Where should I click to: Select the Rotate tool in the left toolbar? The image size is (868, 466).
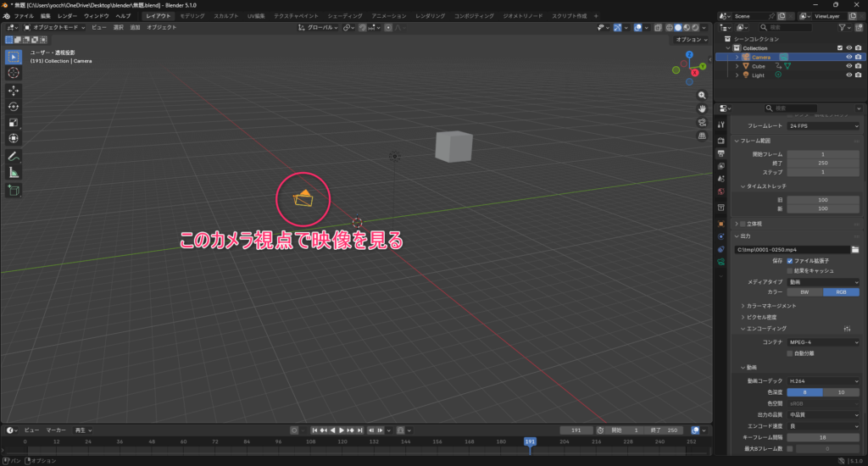tap(14, 106)
